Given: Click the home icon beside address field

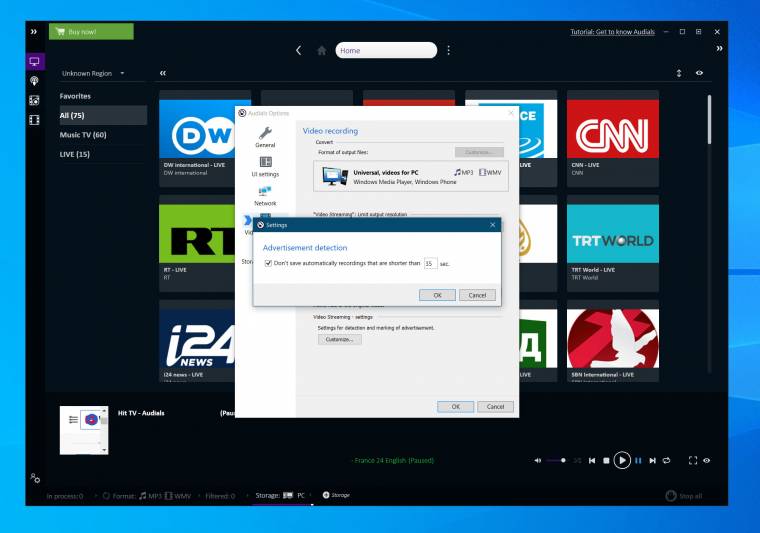Looking at the screenshot, I should pos(321,50).
